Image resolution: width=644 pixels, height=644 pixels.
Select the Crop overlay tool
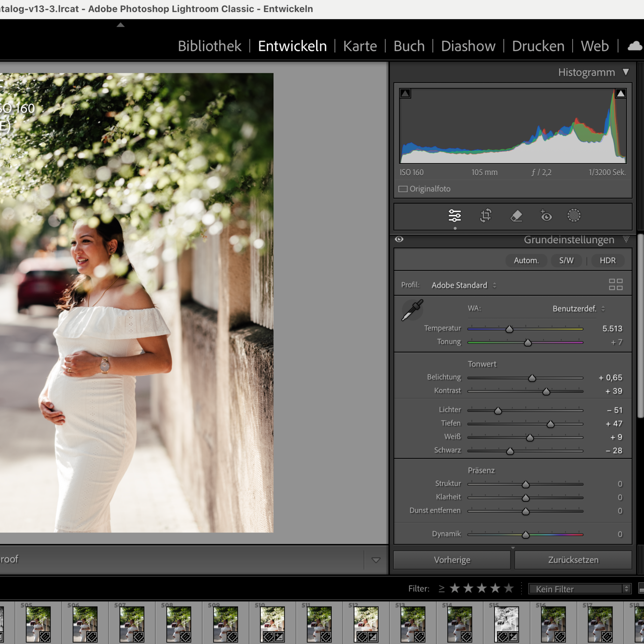click(486, 216)
